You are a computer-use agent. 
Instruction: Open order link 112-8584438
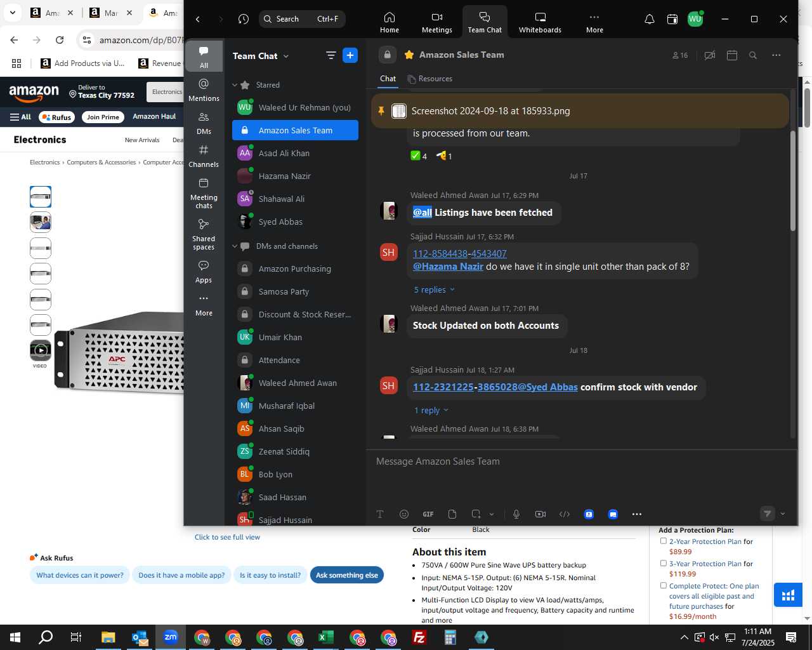[440, 253]
